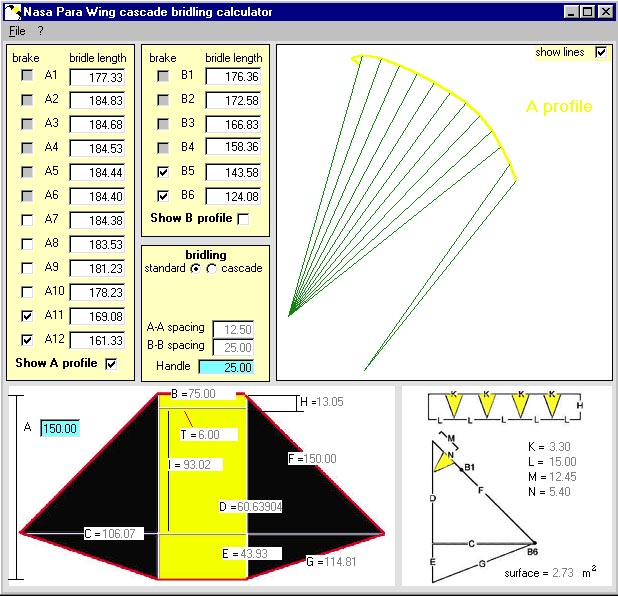Viewport: 618px width, 596px height.
Task: Maximize the calculator window
Action: (587, 12)
